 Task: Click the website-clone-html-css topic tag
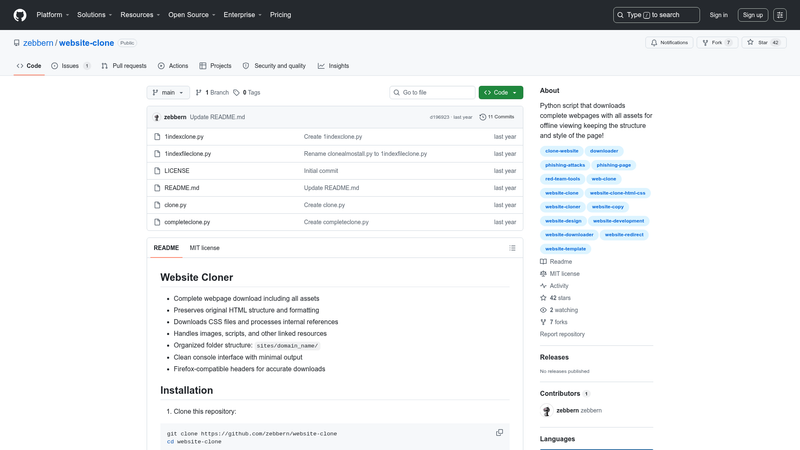pyautogui.click(x=617, y=193)
